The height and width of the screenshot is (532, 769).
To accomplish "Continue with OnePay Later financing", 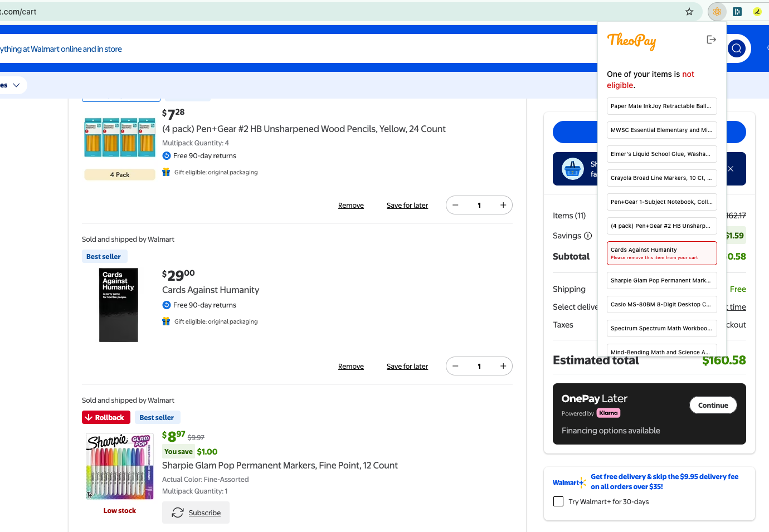I will click(713, 405).
